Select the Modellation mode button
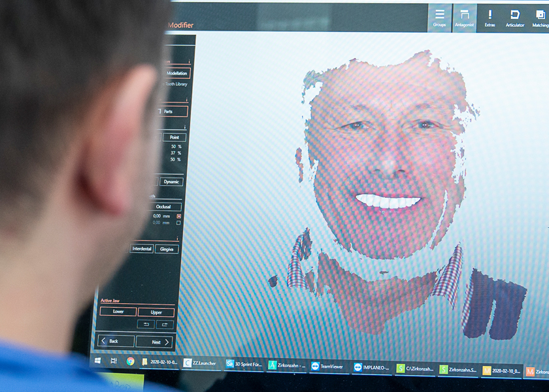The width and height of the screenshot is (549, 392). 176,73
